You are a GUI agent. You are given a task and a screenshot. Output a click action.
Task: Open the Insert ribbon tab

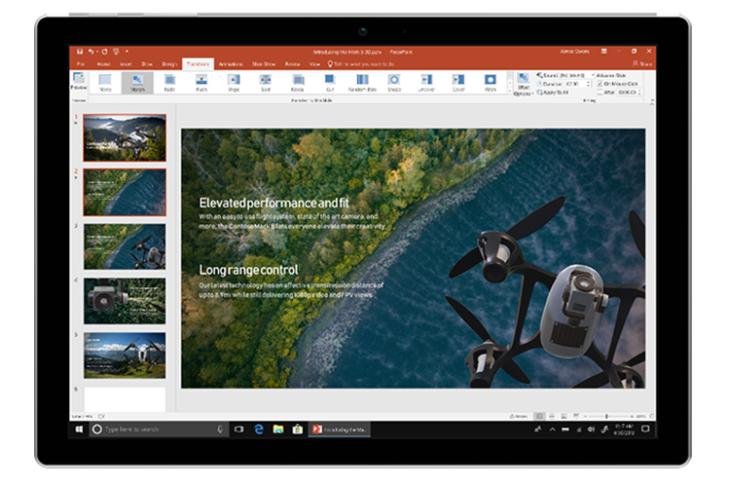click(x=126, y=64)
